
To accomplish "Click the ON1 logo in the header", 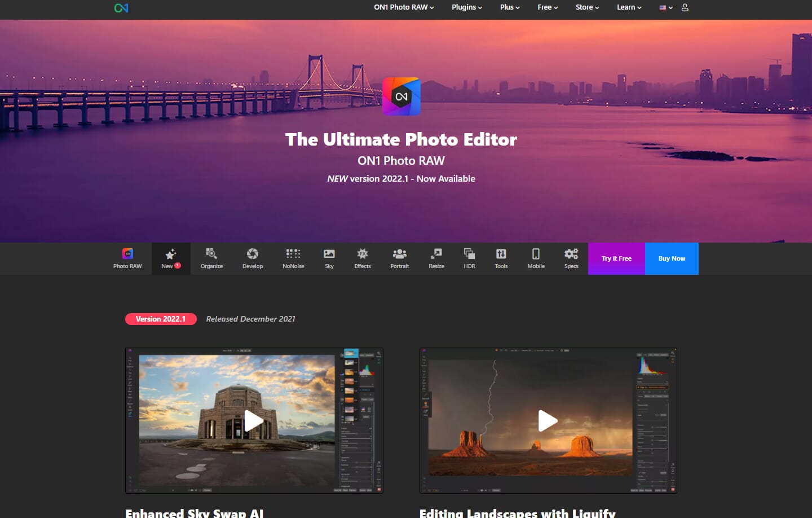I will 121,8.
